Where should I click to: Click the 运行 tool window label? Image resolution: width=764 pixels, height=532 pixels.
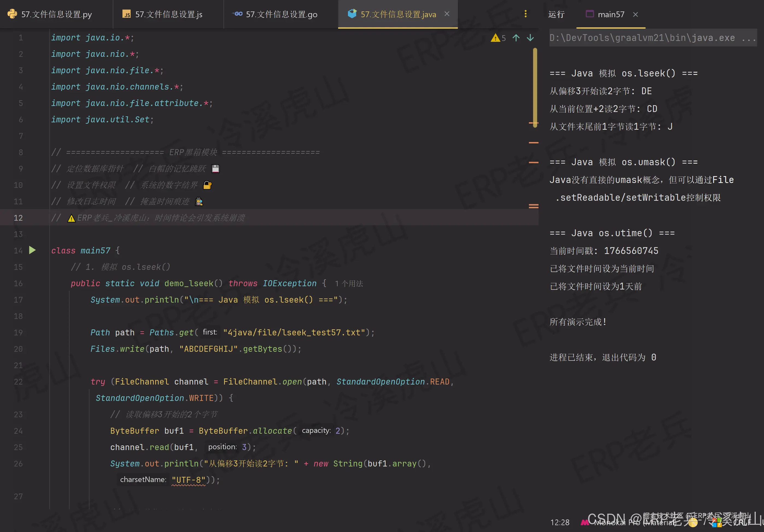(x=556, y=14)
